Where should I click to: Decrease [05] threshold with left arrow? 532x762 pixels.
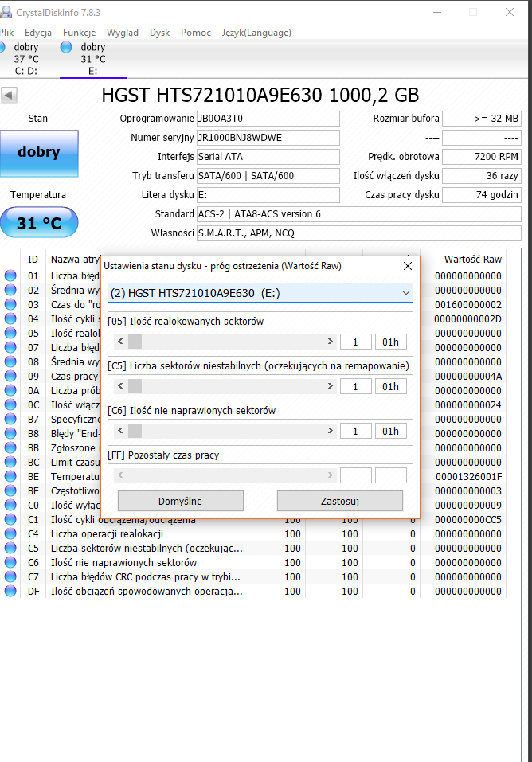click(x=120, y=342)
